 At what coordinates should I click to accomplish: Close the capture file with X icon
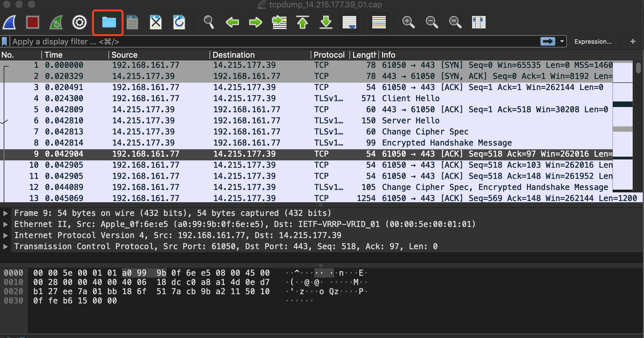156,23
